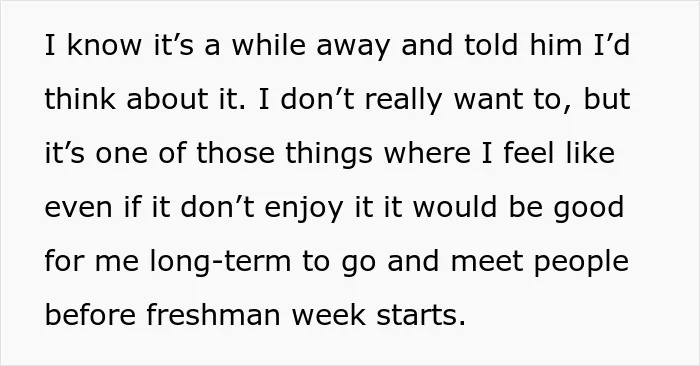Click on the word "feel"
This screenshot has width=700, height=366.
[x=529, y=153]
